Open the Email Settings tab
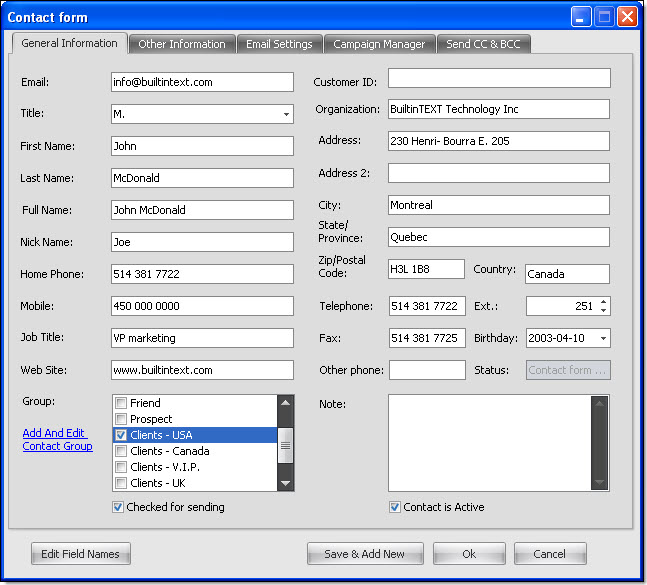The width and height of the screenshot is (647, 585). point(279,44)
